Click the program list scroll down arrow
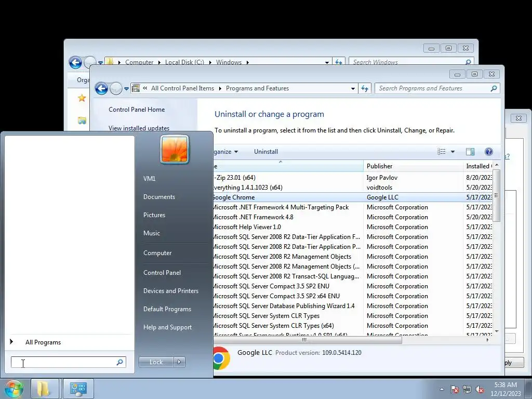The height and width of the screenshot is (399, 532). coord(496,331)
